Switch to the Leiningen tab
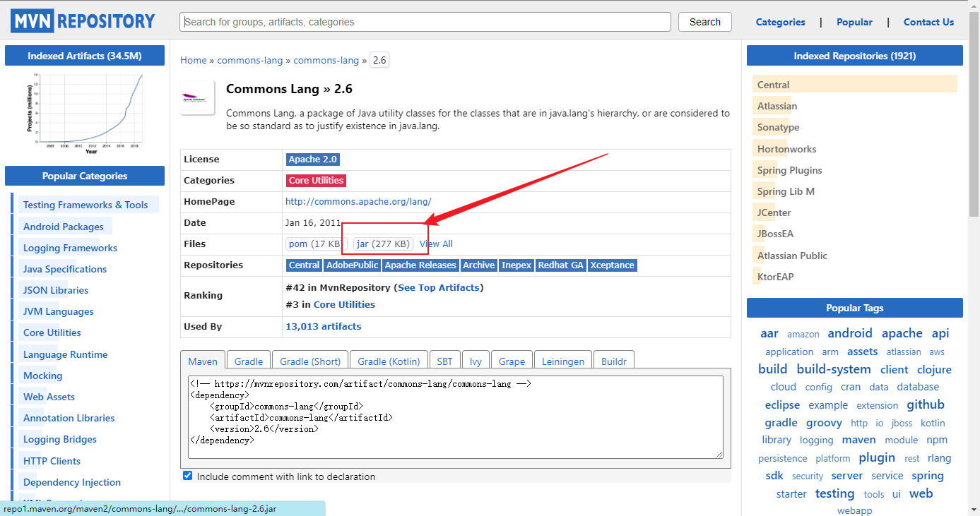The height and width of the screenshot is (516, 980). pyautogui.click(x=563, y=361)
